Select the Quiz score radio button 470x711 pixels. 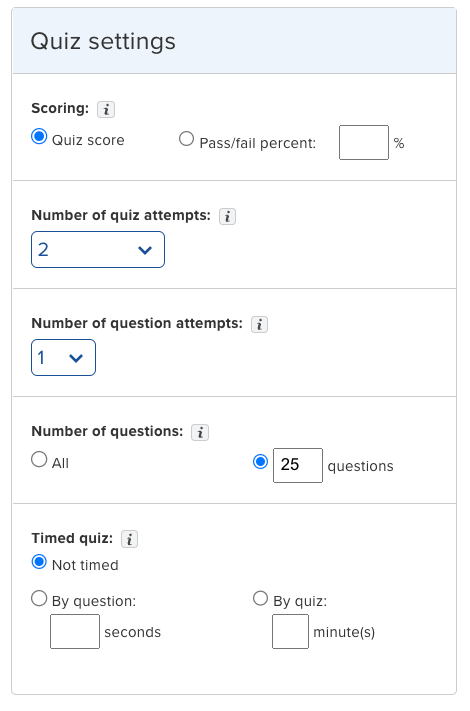(x=39, y=136)
